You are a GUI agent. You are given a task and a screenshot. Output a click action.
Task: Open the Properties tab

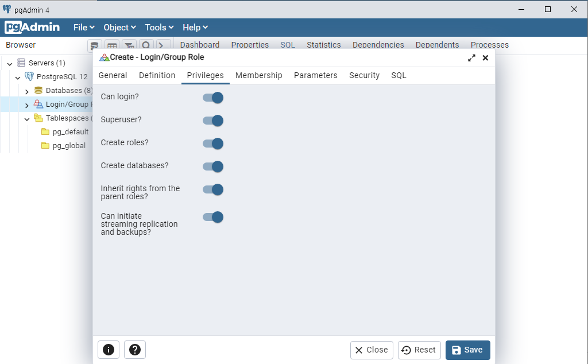click(250, 45)
